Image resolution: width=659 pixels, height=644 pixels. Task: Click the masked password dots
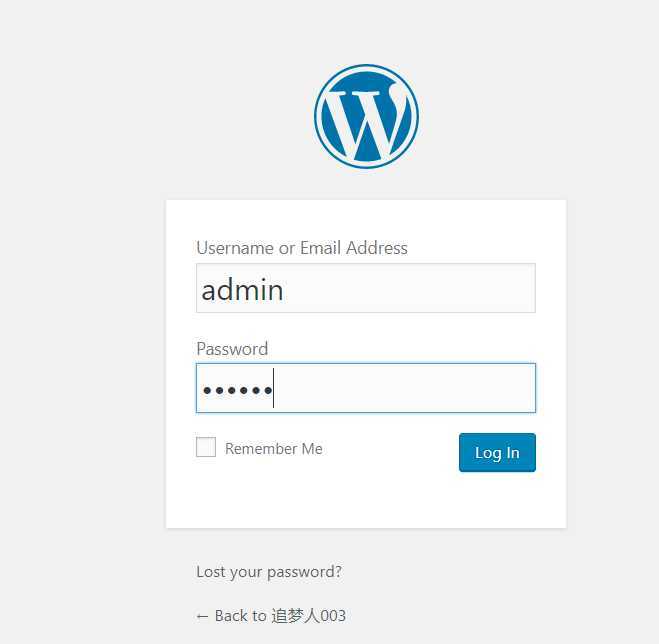pyautogui.click(x=237, y=391)
